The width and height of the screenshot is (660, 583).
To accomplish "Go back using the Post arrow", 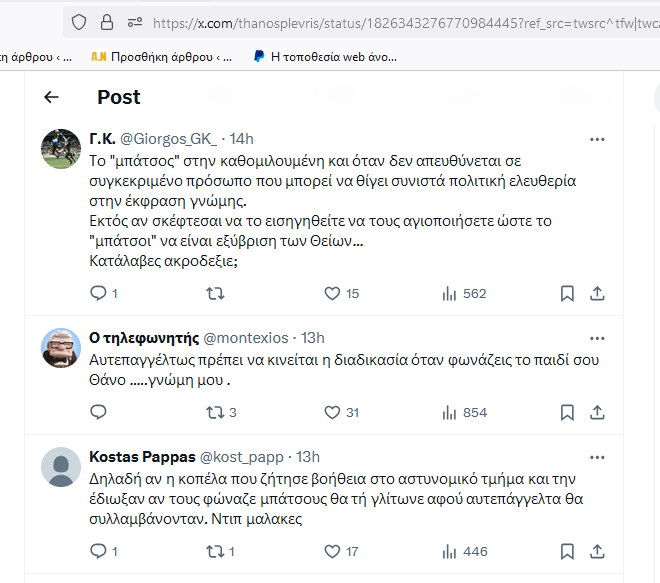I will point(51,97).
